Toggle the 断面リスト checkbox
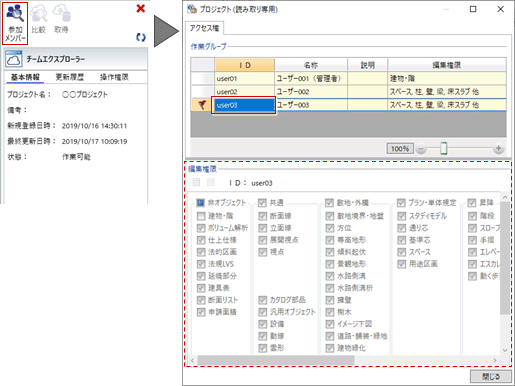Screen dimensions: 515x386 pyautogui.click(x=201, y=300)
